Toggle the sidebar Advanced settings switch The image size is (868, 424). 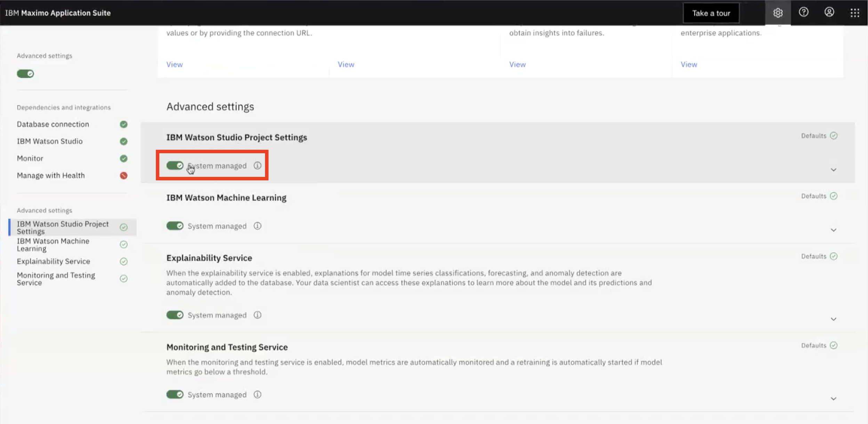pos(25,74)
